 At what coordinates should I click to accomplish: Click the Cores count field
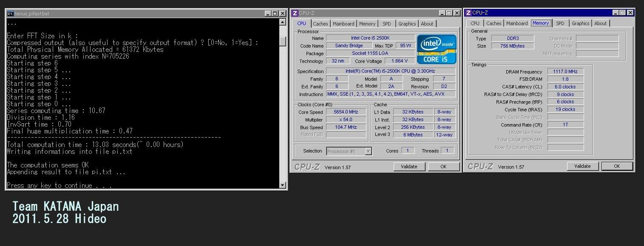[408, 151]
